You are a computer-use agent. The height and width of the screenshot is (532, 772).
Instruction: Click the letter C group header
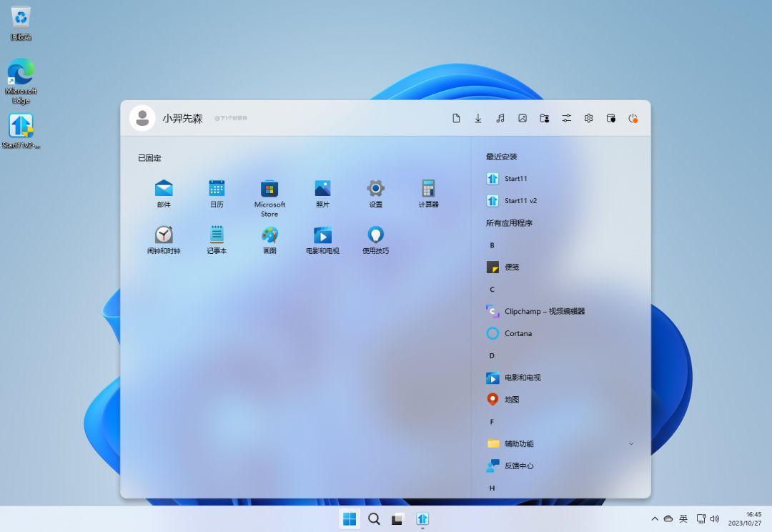(x=492, y=289)
